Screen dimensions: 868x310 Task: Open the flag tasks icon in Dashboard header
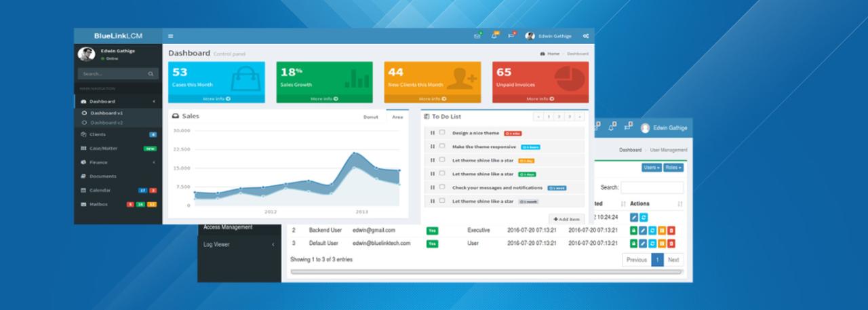point(511,36)
